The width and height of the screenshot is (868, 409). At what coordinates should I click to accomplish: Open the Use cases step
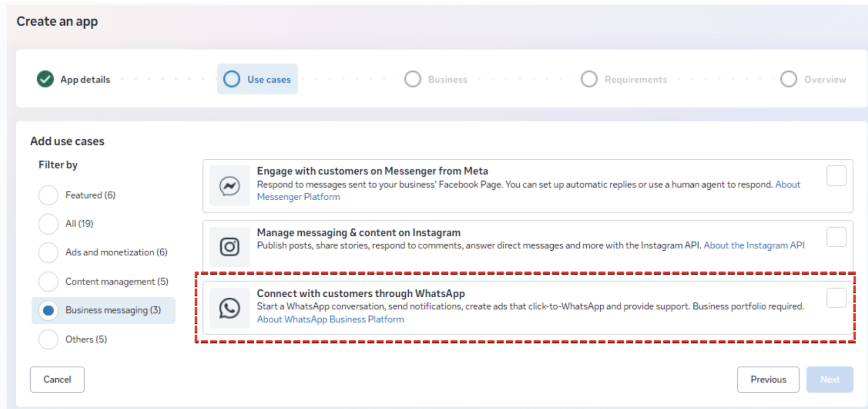(258, 79)
